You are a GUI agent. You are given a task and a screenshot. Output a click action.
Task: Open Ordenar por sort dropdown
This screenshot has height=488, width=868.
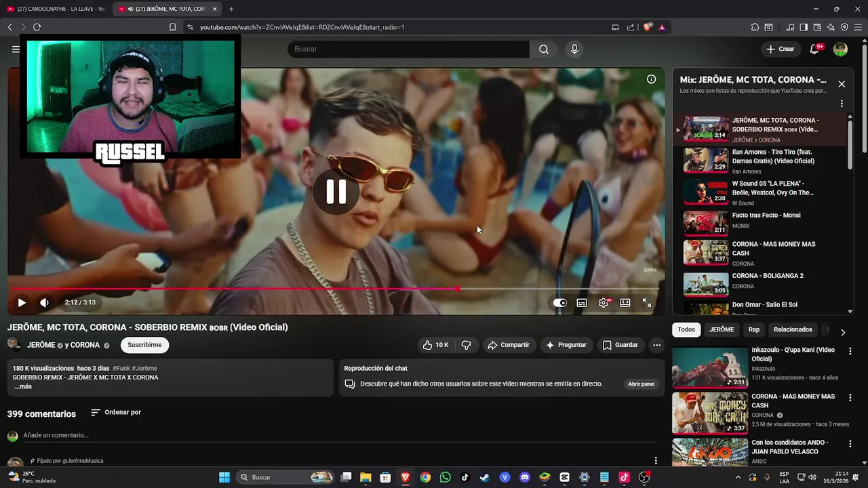click(116, 412)
